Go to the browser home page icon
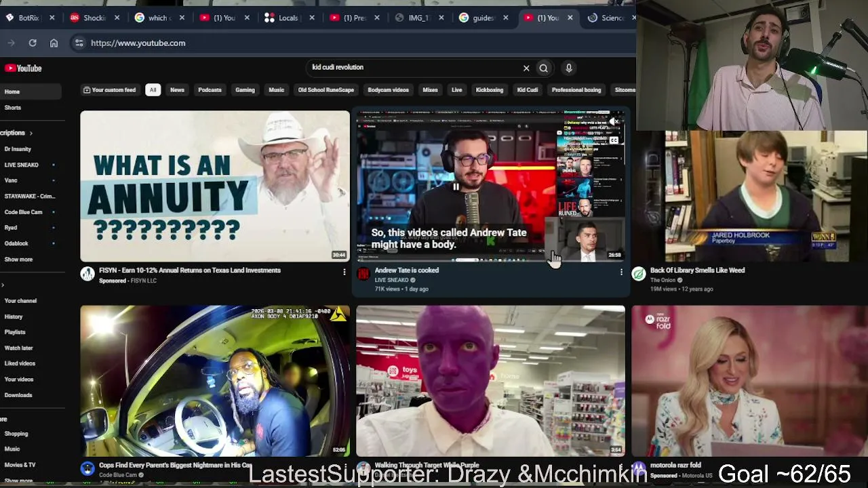The width and height of the screenshot is (868, 488). pyautogui.click(x=54, y=43)
